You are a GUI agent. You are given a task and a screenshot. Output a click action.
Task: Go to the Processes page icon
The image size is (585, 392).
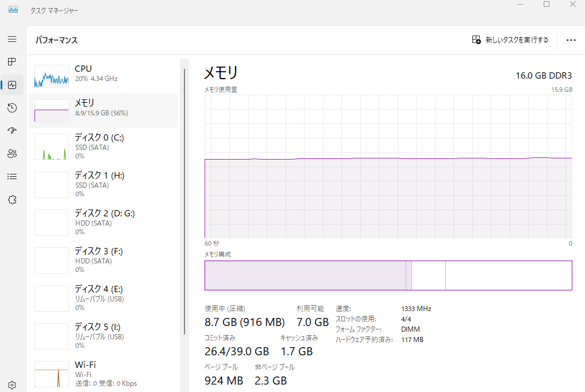[12, 62]
